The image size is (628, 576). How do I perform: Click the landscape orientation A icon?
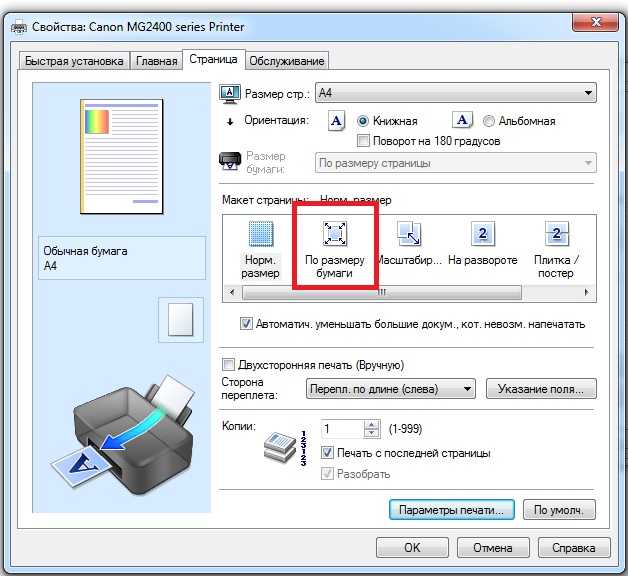462,120
